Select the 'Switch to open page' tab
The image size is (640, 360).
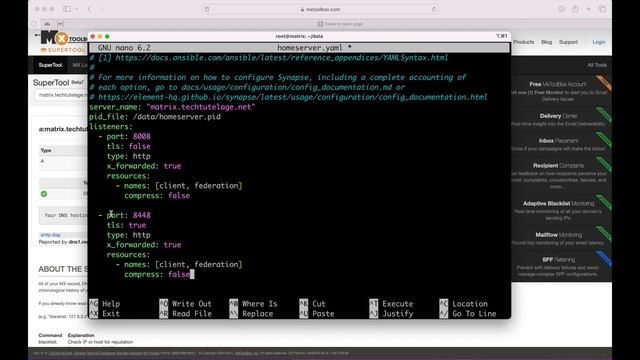point(340,24)
